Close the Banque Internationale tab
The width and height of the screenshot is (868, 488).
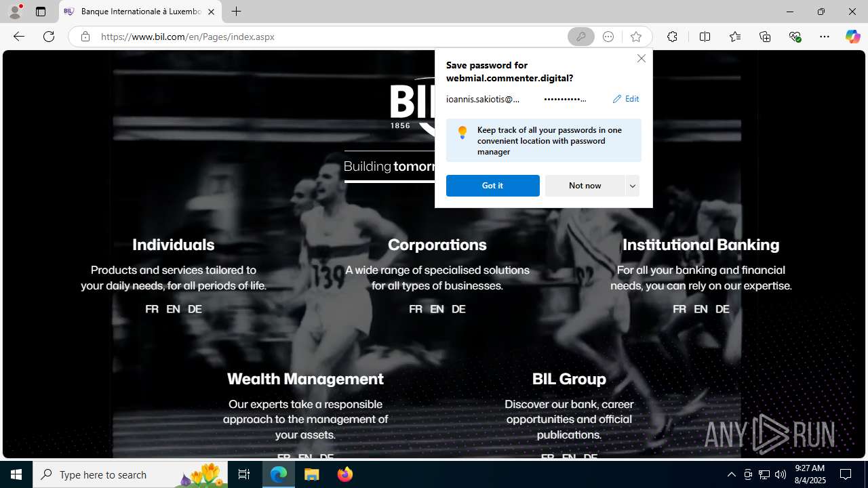coord(211,12)
